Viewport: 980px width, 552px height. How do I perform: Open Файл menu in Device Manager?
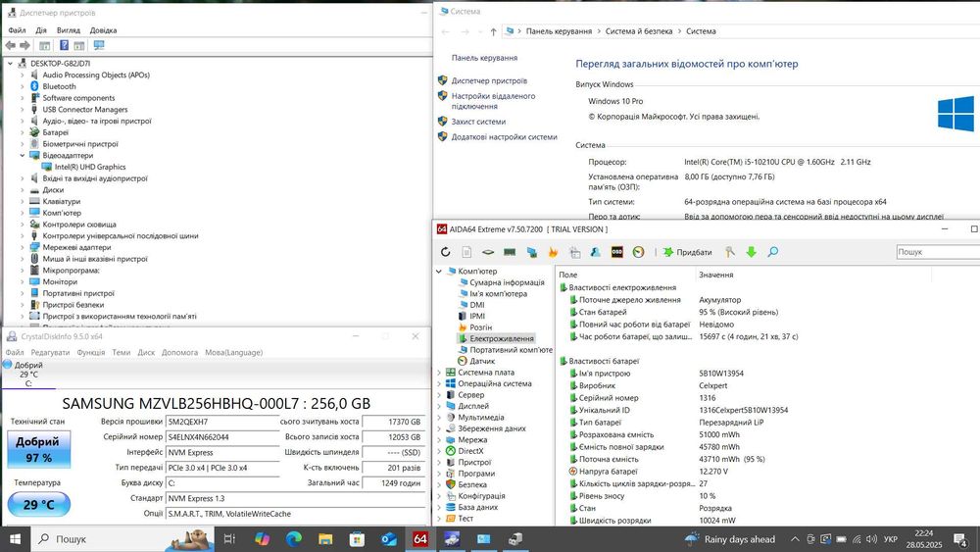point(17,30)
